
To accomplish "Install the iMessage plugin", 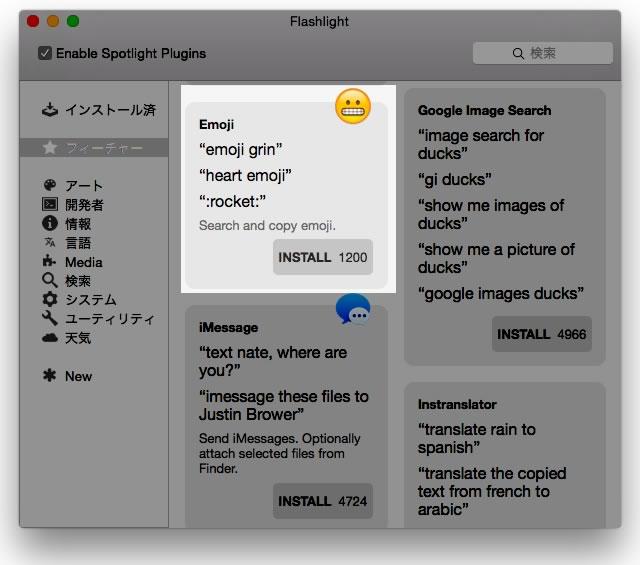I will pos(322,501).
